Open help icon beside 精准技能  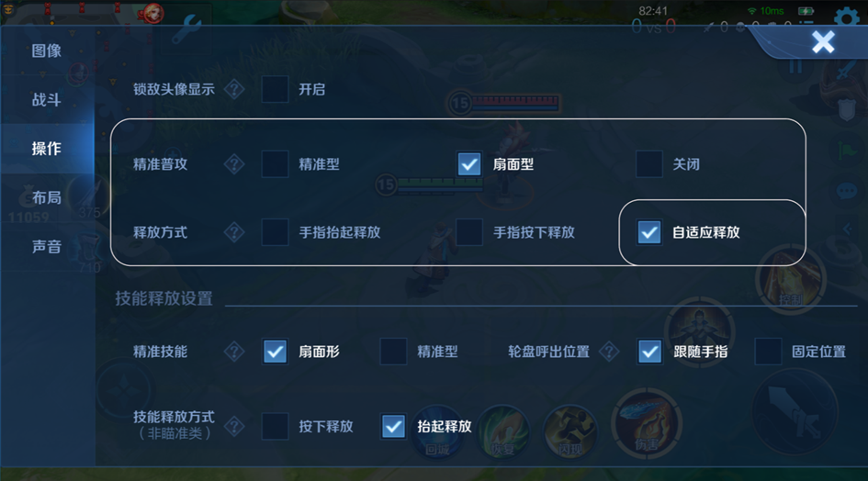(x=234, y=352)
